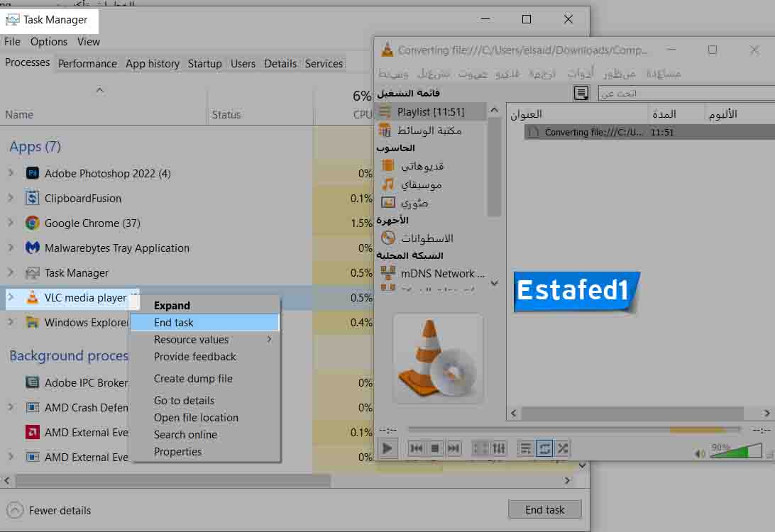Skip to previous media in VLC

click(x=417, y=448)
